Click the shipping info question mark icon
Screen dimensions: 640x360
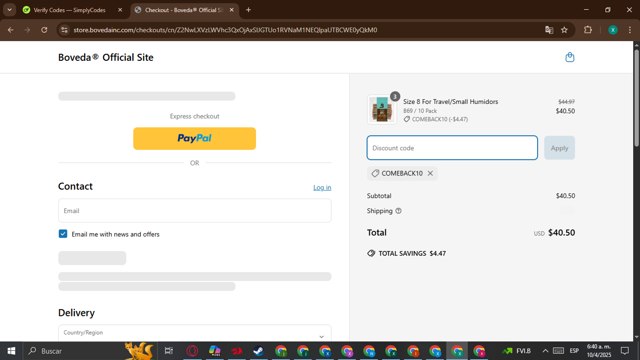398,211
